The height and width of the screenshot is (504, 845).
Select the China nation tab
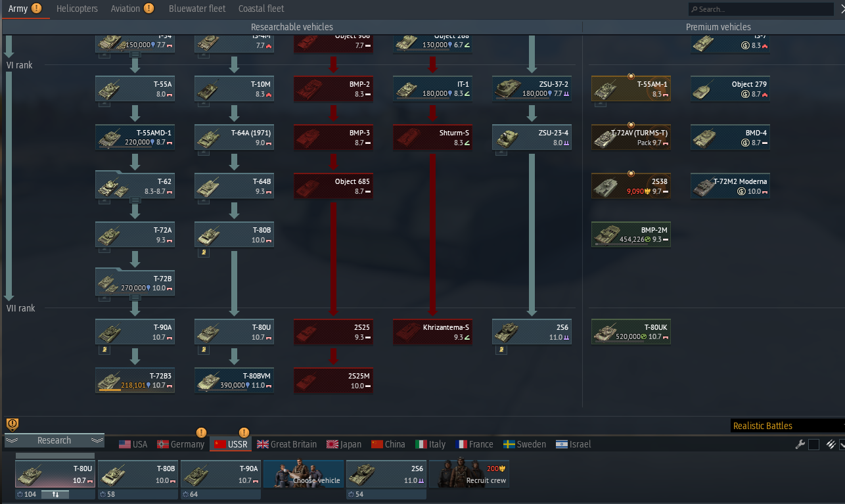point(388,444)
